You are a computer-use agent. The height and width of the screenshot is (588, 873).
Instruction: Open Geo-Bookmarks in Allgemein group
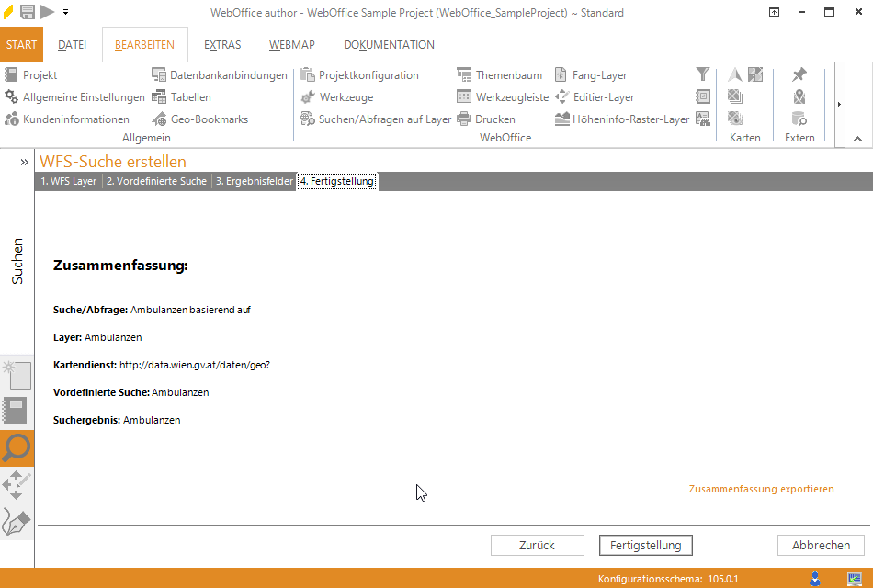tap(200, 119)
